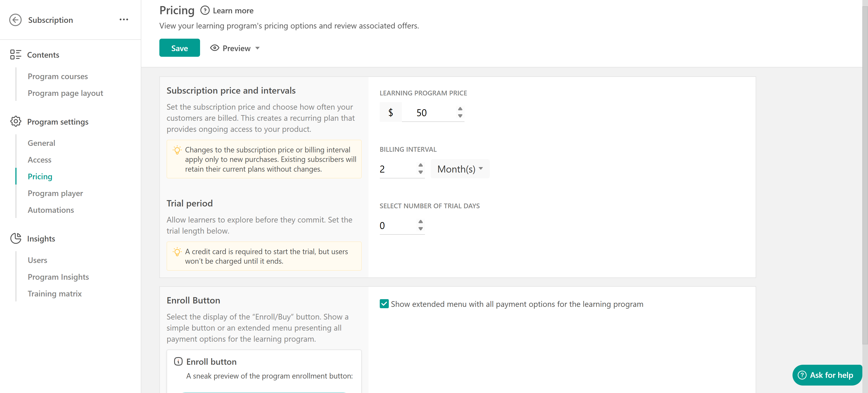Click the Program settings gear icon

point(16,121)
